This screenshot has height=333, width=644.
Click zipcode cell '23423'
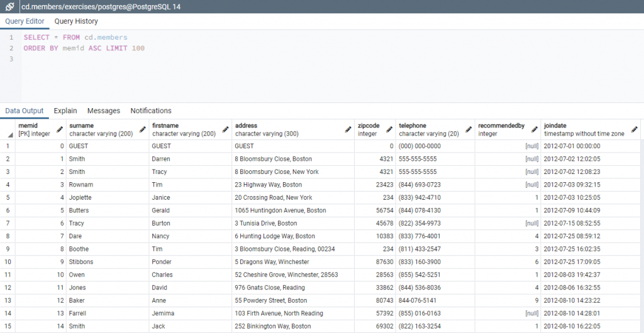(375, 185)
